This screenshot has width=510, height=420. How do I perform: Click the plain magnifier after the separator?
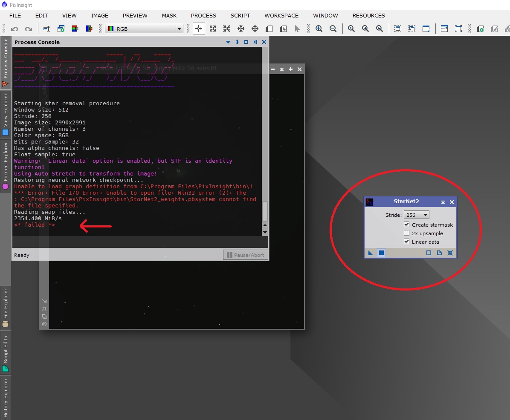point(351,29)
